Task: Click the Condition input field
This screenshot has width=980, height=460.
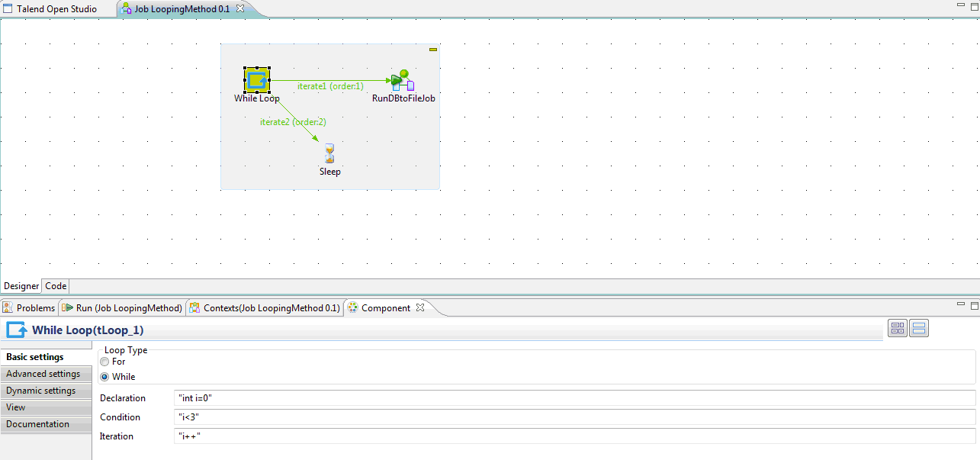Action: (x=572, y=417)
